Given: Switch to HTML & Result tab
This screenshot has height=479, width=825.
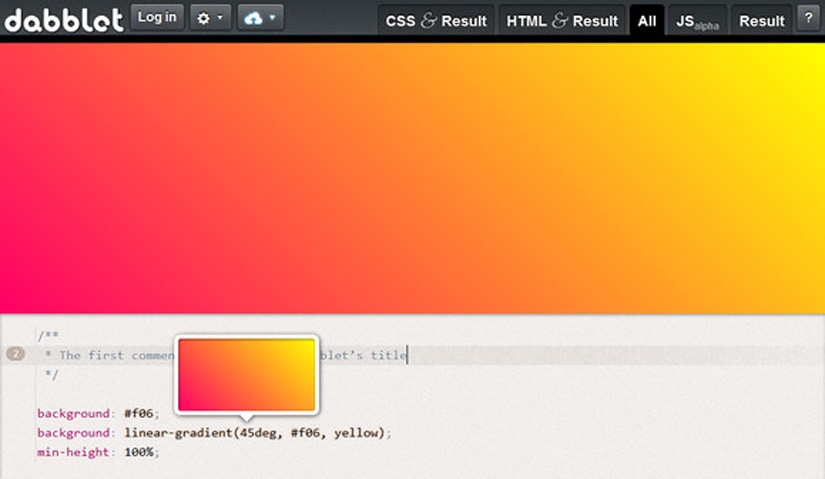Looking at the screenshot, I should tap(562, 21).
